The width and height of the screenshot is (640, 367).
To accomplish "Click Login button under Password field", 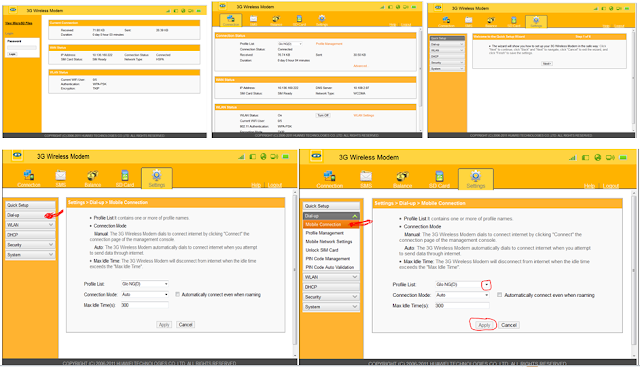I will (x=12, y=54).
